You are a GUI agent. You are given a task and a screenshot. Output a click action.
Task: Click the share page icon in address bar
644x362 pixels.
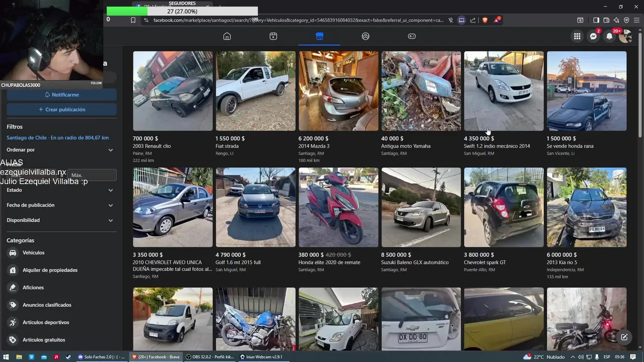click(473, 20)
